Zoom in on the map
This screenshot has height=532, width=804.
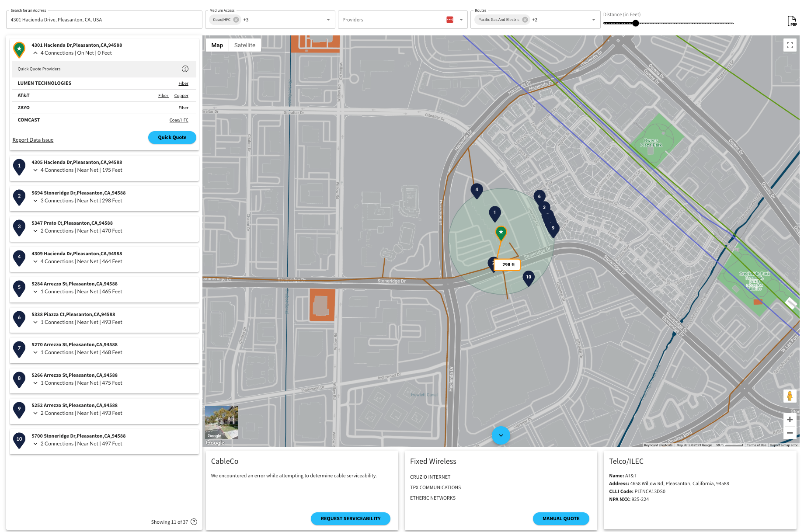click(790, 420)
